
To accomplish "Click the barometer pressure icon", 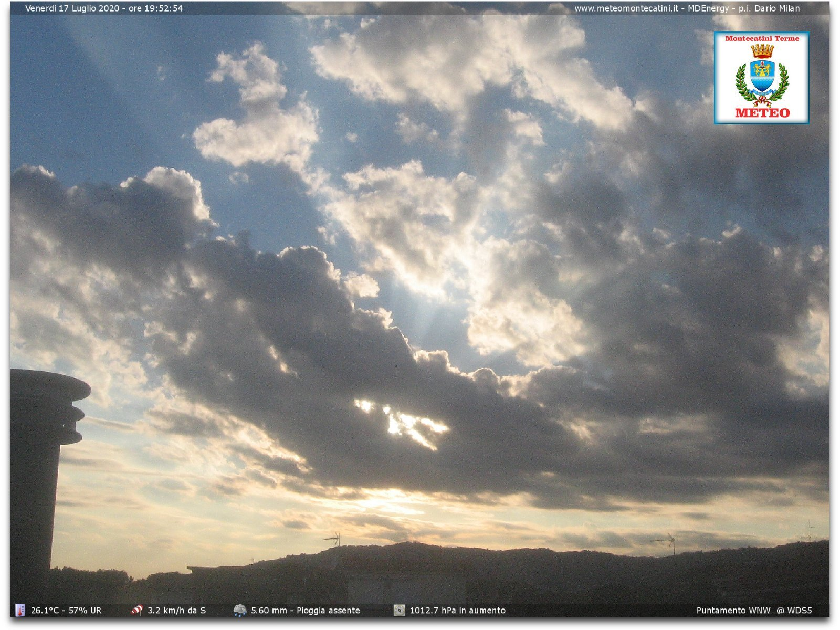I will pyautogui.click(x=400, y=610).
